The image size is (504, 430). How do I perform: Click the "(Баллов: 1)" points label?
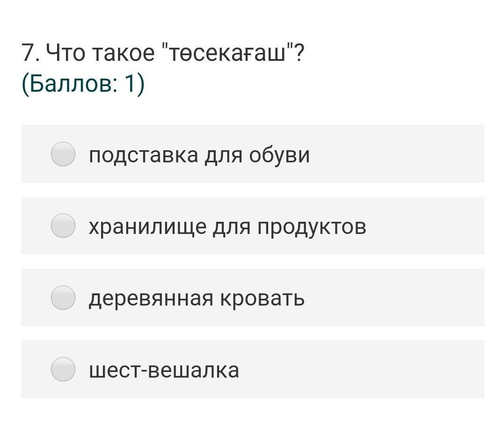click(83, 84)
